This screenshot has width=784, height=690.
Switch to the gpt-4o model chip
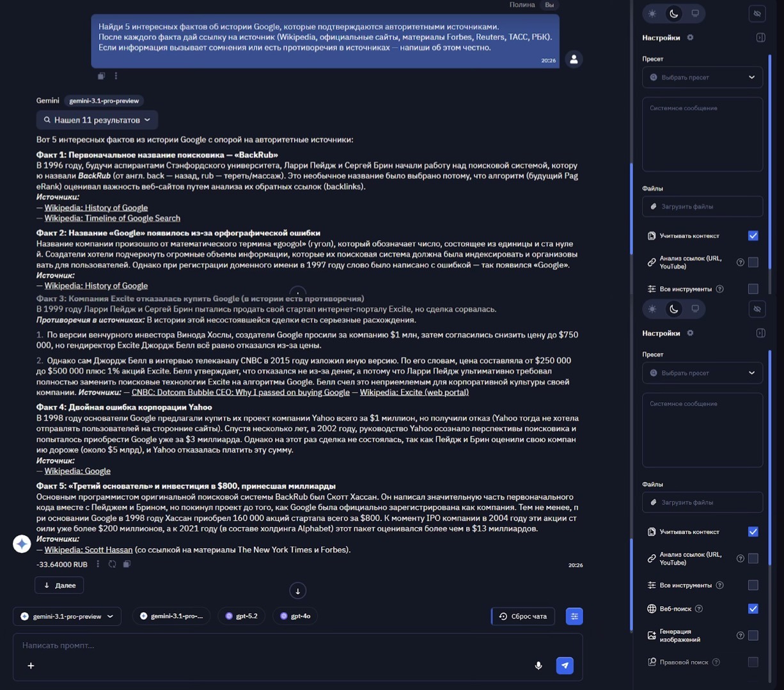[295, 616]
